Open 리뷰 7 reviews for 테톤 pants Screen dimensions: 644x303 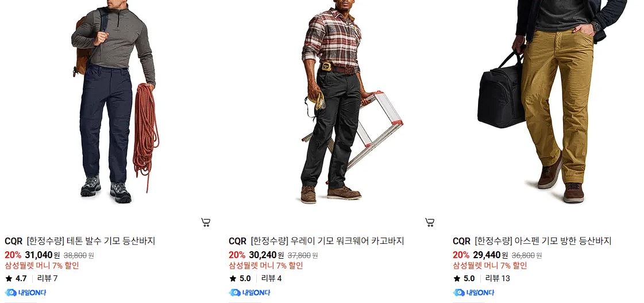point(48,278)
